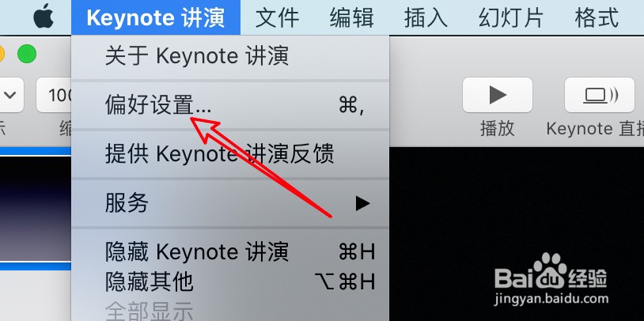
Task: Open the 编辑 menu
Action: tap(351, 17)
